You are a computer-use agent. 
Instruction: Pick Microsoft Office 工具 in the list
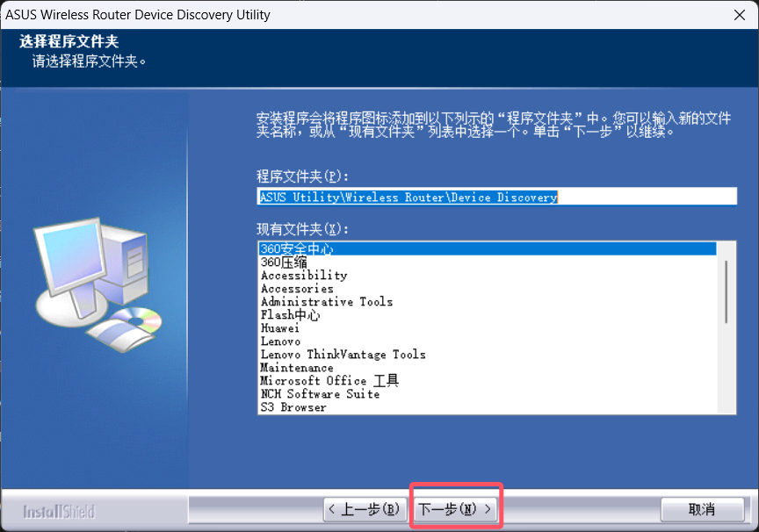(329, 381)
